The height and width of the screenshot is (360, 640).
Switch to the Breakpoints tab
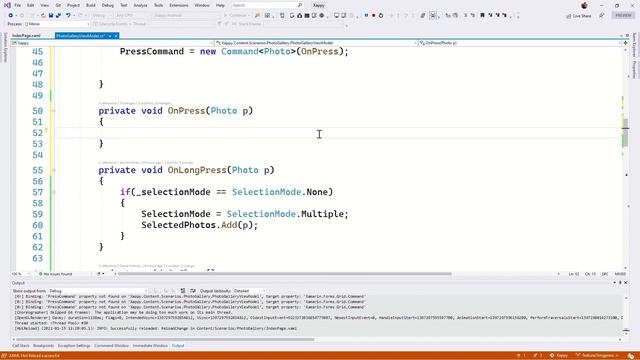point(43,346)
